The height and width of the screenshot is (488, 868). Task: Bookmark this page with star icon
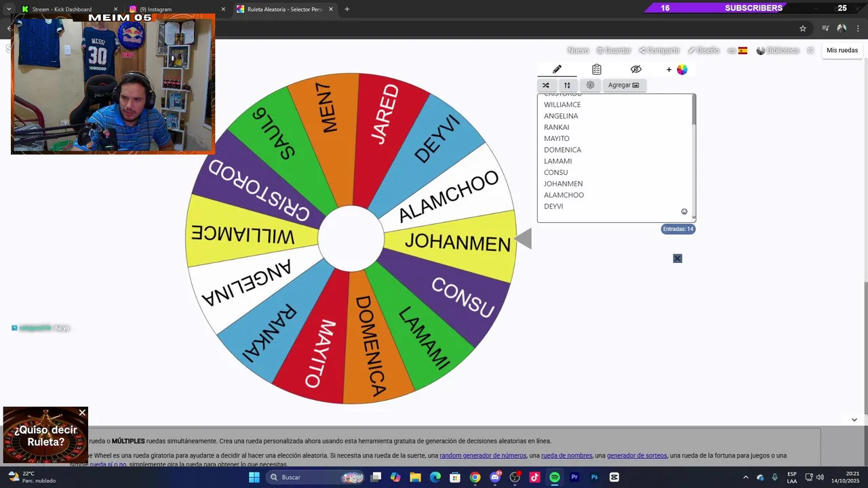(803, 28)
